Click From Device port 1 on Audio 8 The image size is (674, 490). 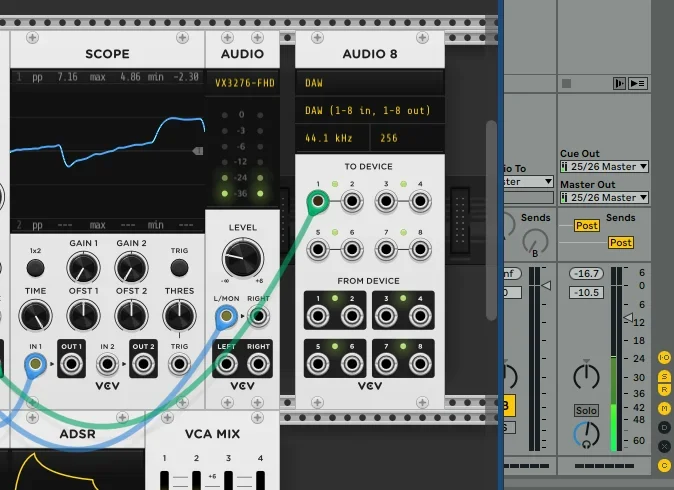click(319, 317)
